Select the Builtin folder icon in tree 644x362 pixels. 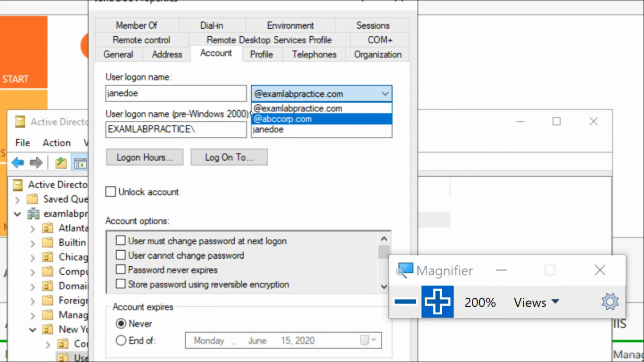coord(47,243)
